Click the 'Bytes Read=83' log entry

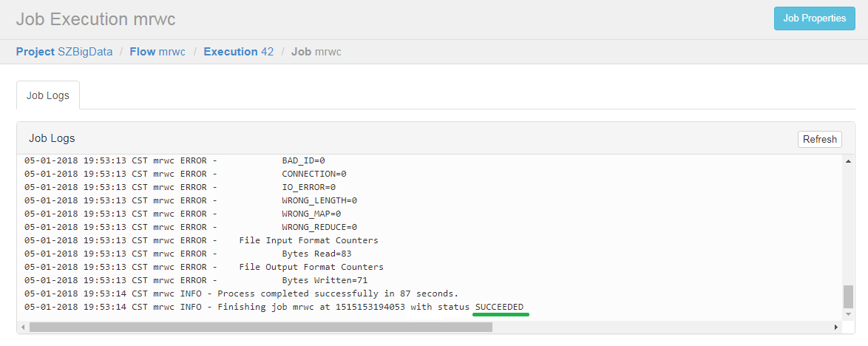pyautogui.click(x=316, y=254)
